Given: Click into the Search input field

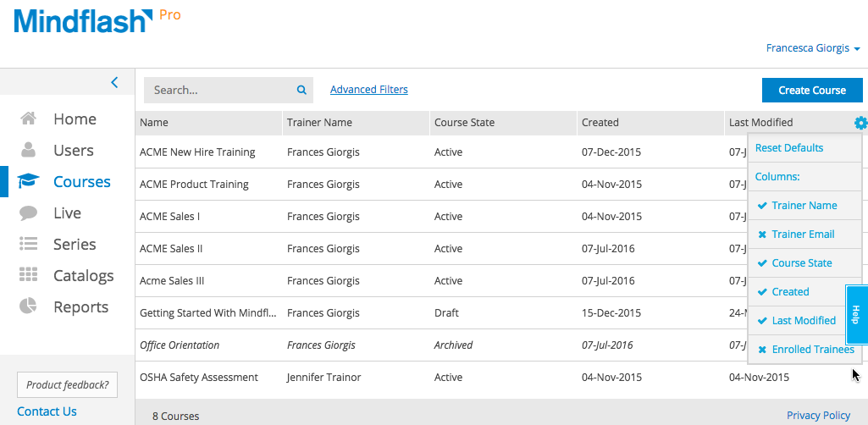Looking at the screenshot, I should tap(220, 90).
